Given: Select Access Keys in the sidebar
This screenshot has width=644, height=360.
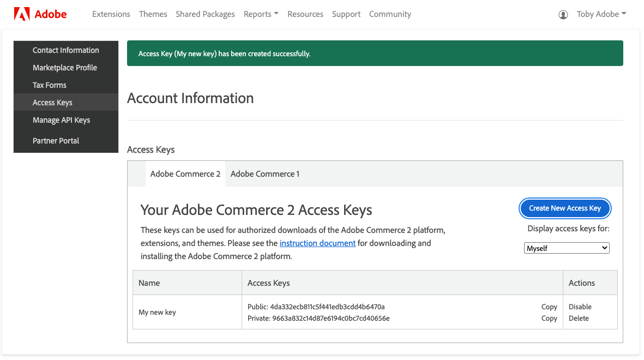Looking at the screenshot, I should click(66, 103).
